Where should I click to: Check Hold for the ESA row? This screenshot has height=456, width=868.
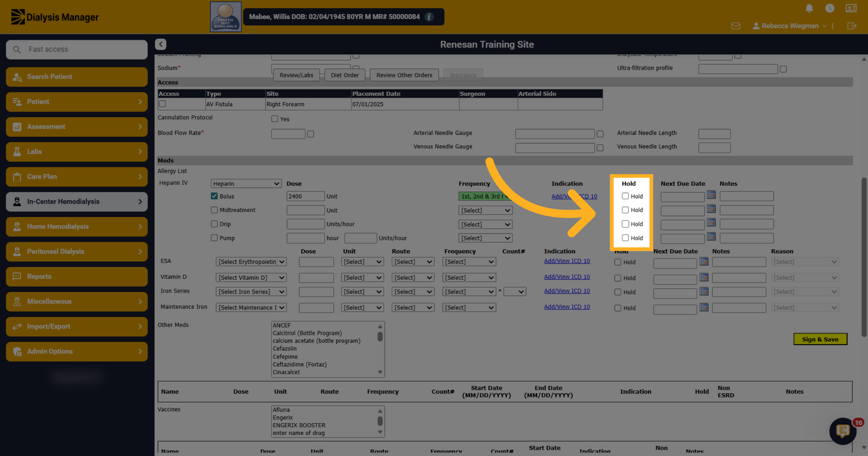pos(618,262)
